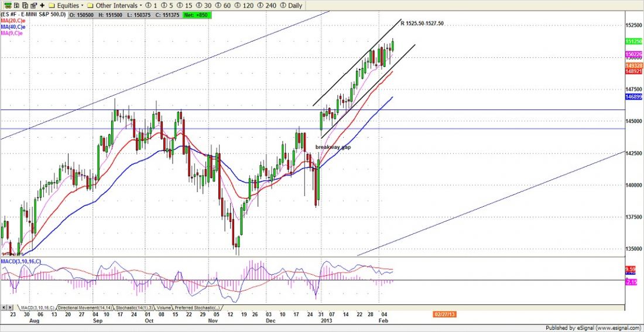Click the MA(40,C) study label
The image size is (644, 332).
(12, 27)
